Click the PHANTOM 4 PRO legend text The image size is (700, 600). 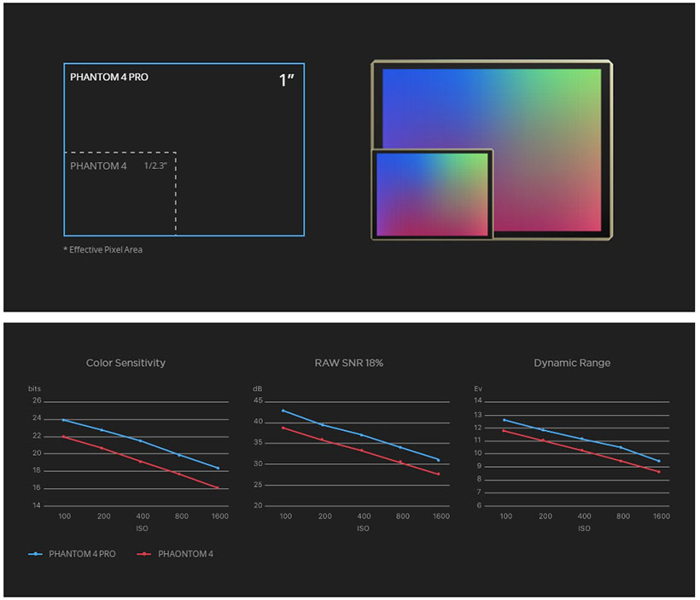point(84,554)
